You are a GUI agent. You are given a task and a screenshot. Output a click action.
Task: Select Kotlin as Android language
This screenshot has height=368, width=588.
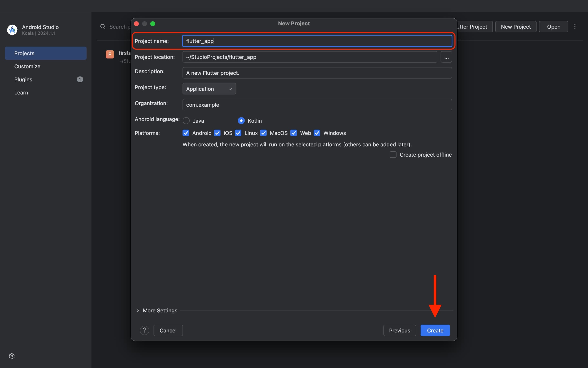pyautogui.click(x=241, y=121)
